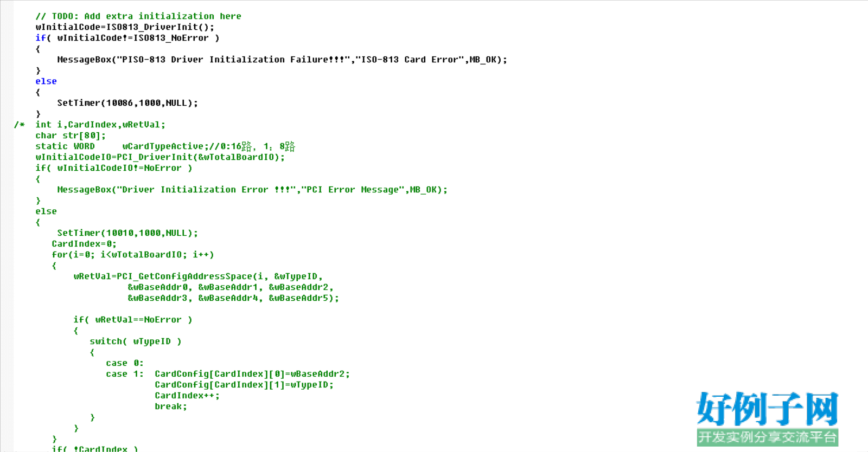This screenshot has height=452, width=868.
Task: Click the for loop header line
Action: (x=133, y=255)
